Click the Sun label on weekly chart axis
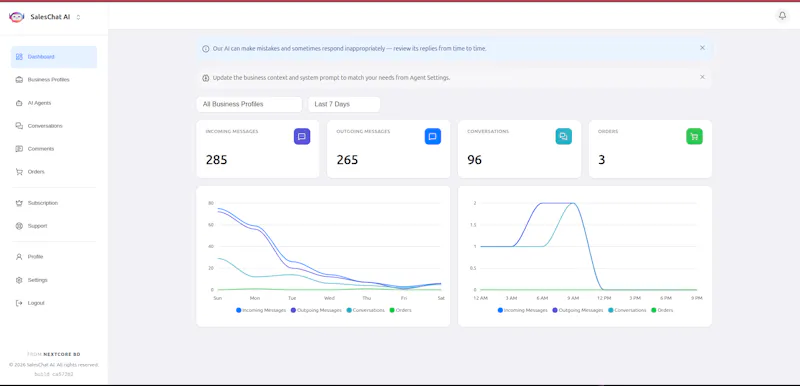Screen dimensions: 800x386 coord(218,298)
